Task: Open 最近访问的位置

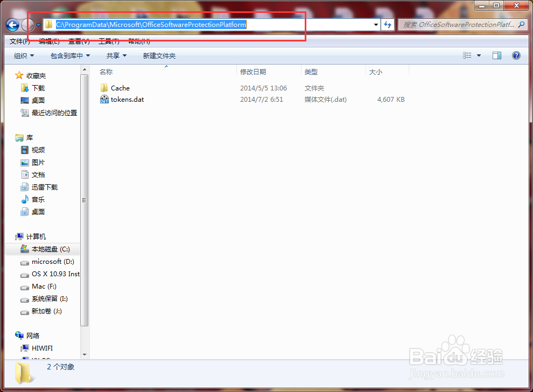Action: point(54,113)
